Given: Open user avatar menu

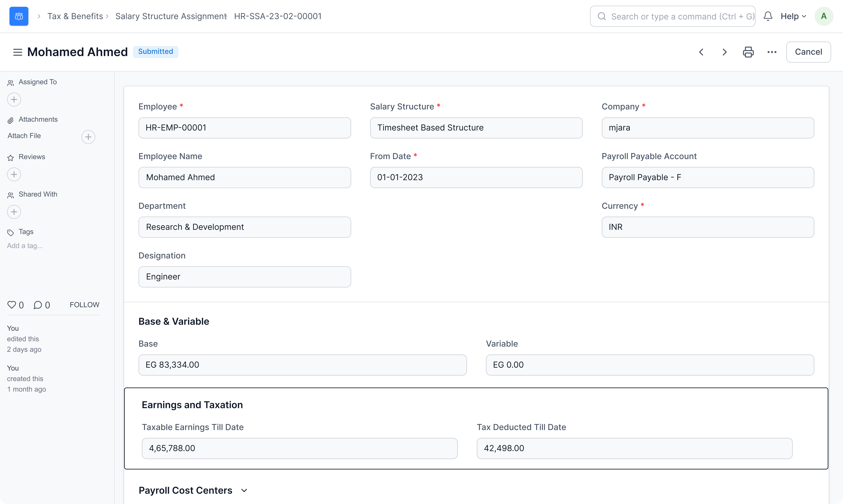Looking at the screenshot, I should click(x=824, y=16).
